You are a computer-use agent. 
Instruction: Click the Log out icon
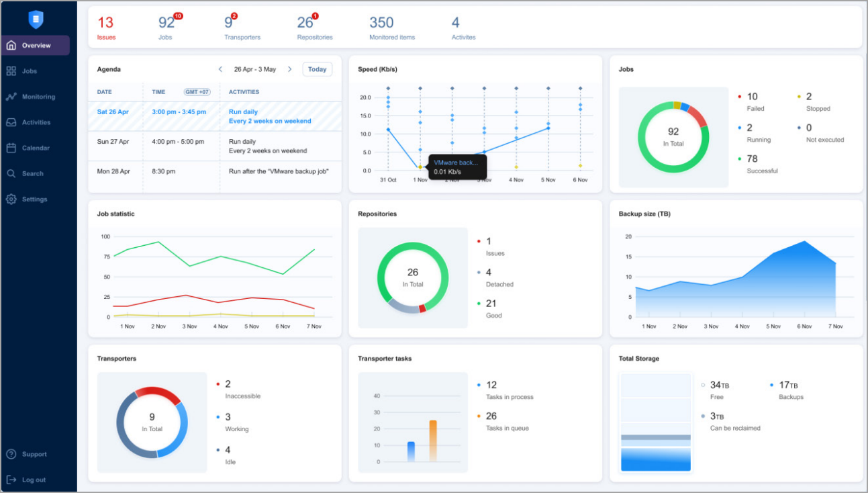11,480
